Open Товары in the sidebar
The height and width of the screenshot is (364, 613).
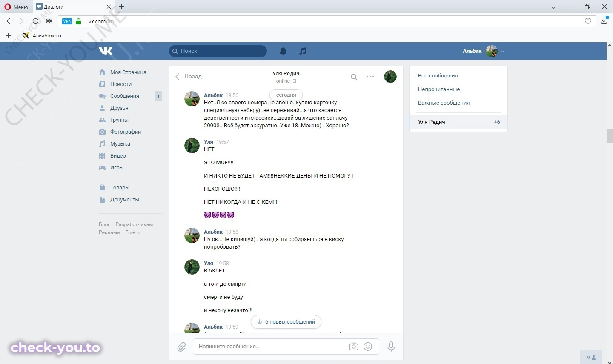(x=120, y=188)
